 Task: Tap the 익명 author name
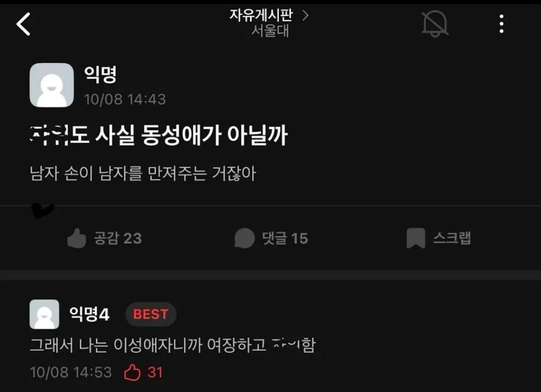click(x=100, y=74)
